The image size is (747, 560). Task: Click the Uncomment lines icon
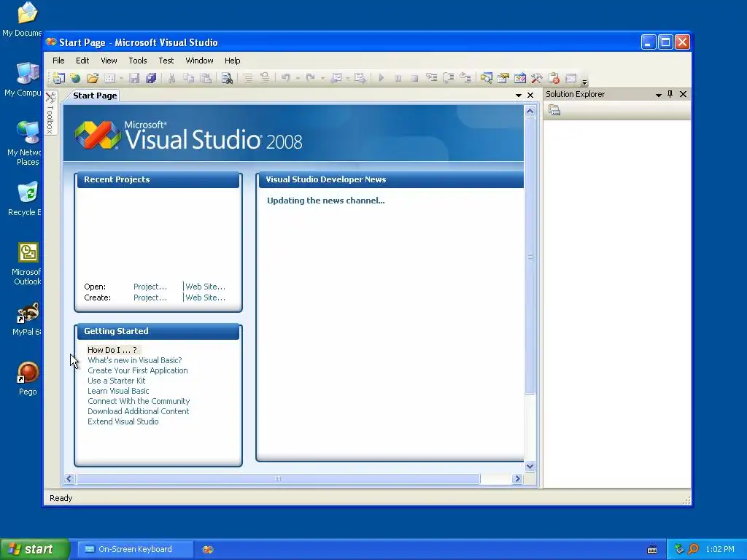tap(265, 78)
